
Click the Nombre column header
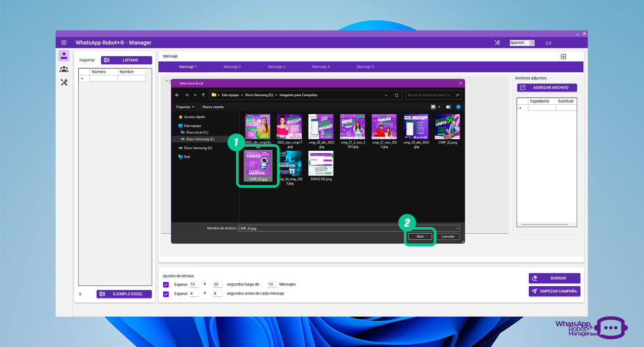[x=131, y=72]
